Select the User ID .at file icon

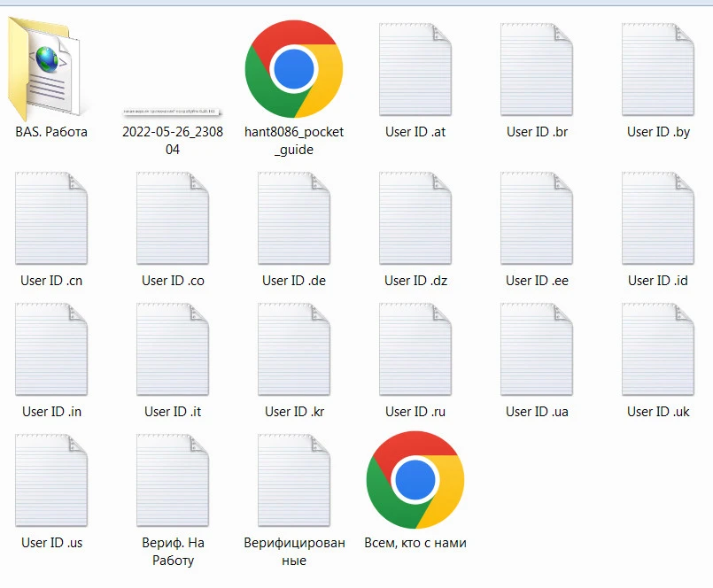point(415,69)
